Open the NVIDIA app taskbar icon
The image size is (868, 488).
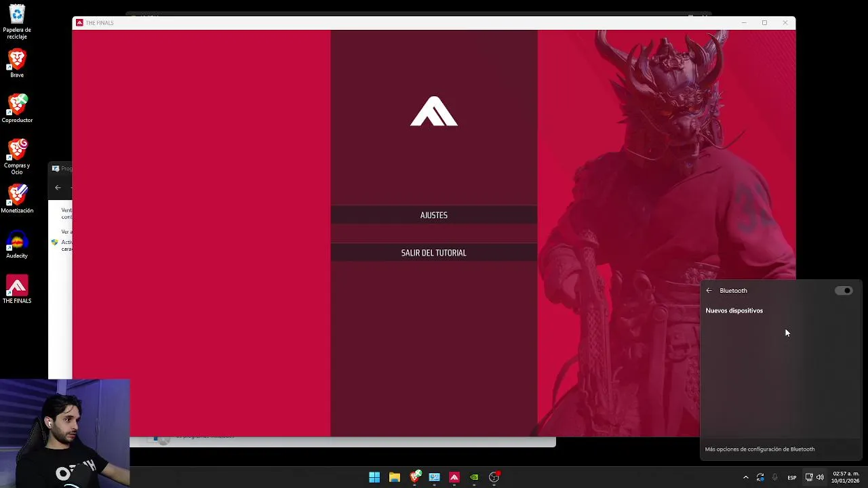tap(474, 477)
